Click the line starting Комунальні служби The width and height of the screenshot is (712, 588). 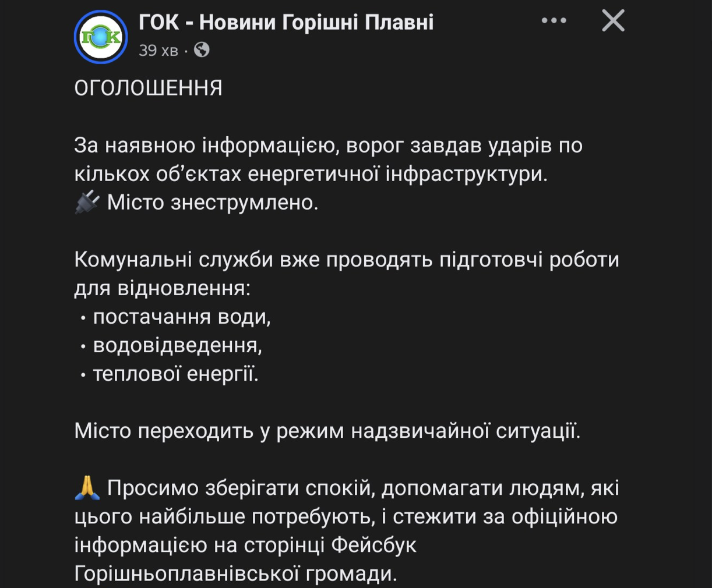346,260
